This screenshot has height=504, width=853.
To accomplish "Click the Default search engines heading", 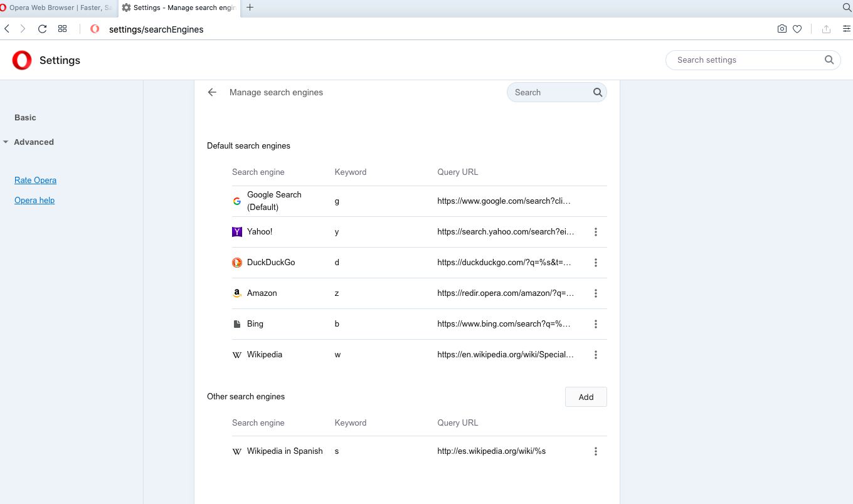I will tap(248, 145).
